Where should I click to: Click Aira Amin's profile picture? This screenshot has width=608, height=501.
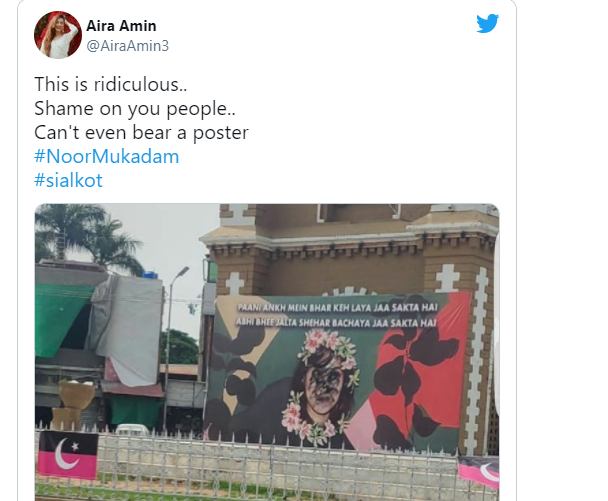tap(58, 35)
